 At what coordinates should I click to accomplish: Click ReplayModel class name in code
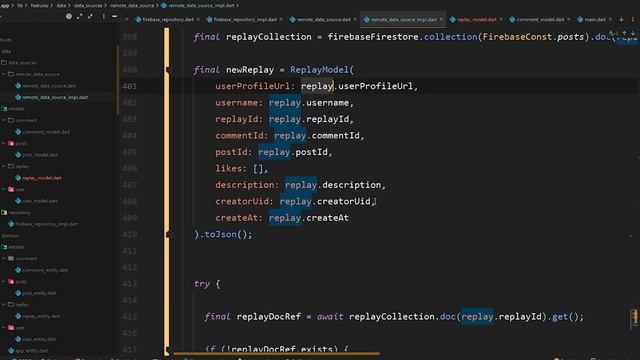[320, 70]
